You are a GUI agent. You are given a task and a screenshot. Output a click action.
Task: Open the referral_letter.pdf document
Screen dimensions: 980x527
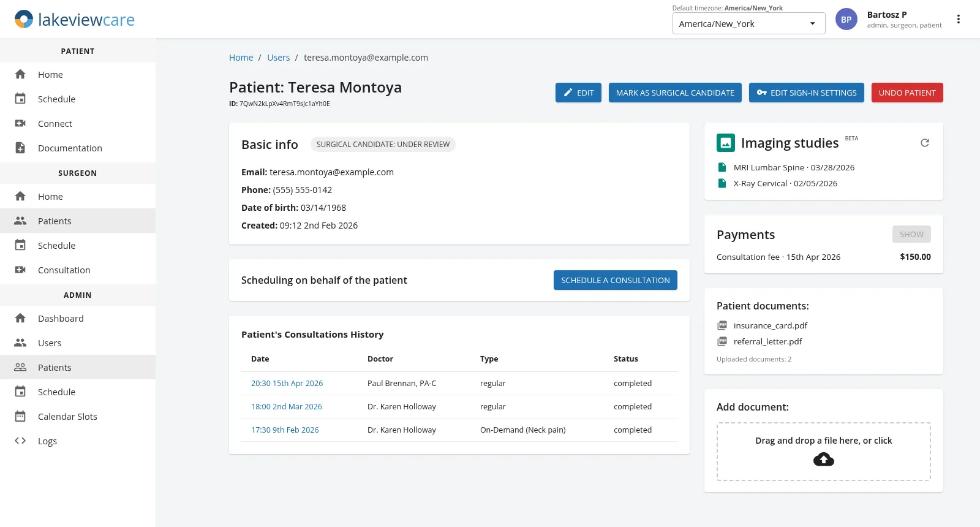[x=767, y=341]
